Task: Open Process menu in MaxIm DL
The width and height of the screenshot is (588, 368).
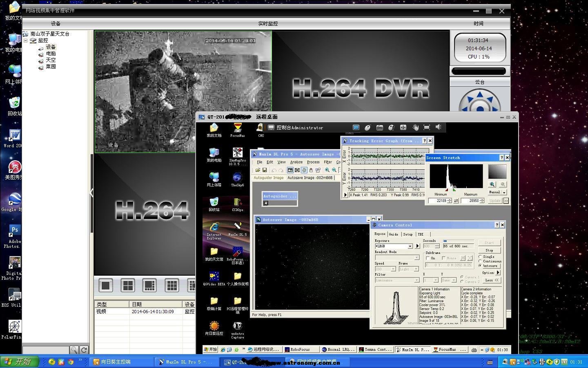Action: coord(313,162)
